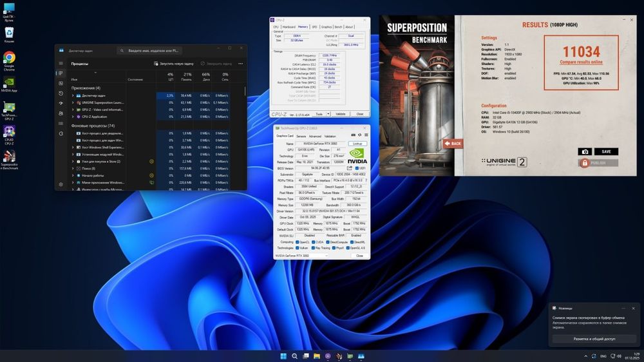
Task: Open File Explorer from the taskbar
Action: 317,356
